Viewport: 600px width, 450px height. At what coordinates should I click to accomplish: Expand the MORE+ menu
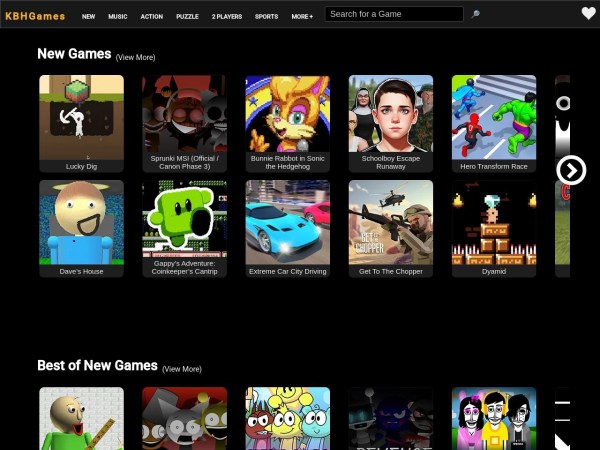coord(302,17)
